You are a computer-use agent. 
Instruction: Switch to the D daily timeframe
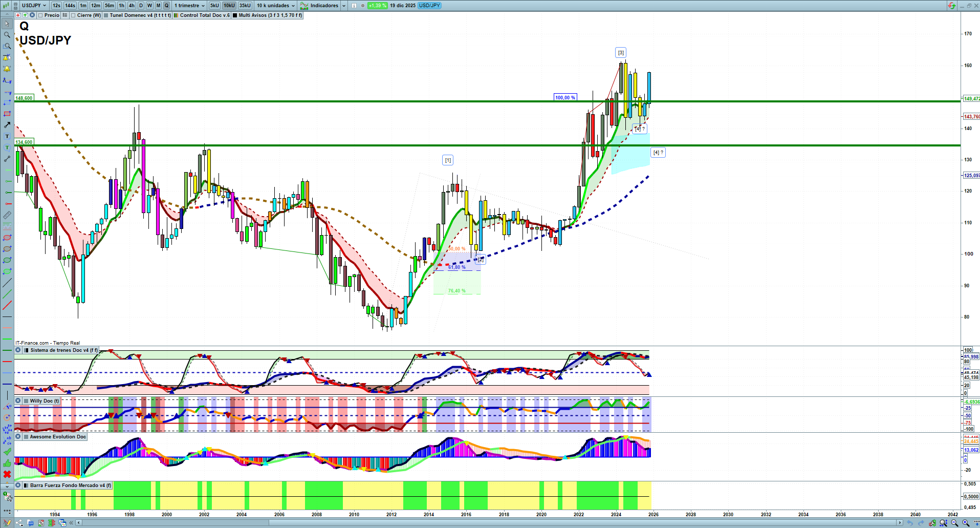141,6
